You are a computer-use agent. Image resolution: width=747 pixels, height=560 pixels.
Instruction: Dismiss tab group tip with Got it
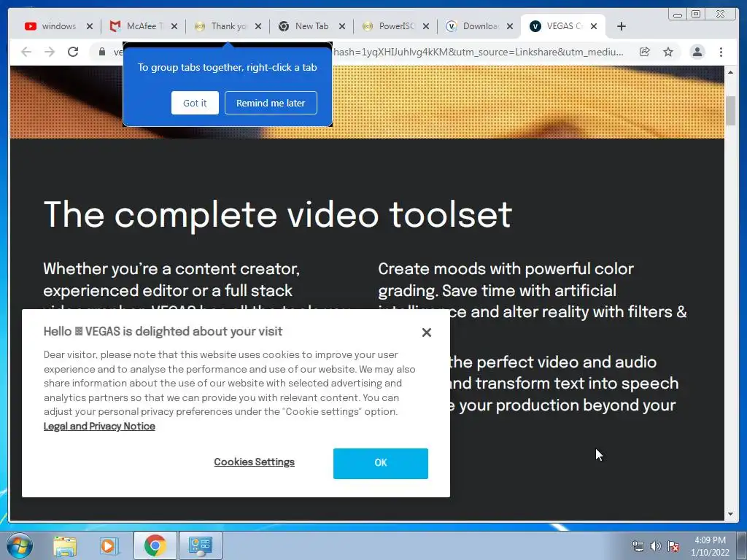tap(195, 103)
